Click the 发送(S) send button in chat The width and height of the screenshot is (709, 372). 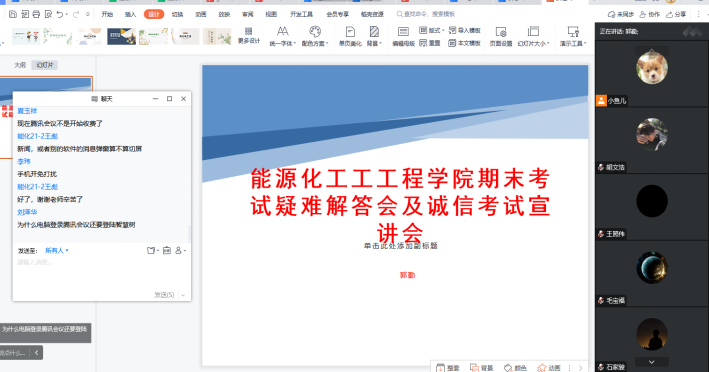tap(164, 295)
